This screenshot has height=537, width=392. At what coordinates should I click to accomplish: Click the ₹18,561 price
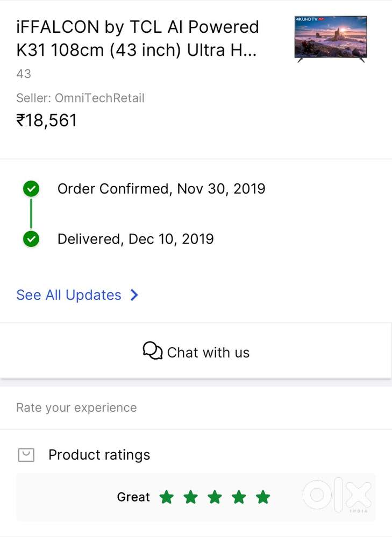point(47,120)
